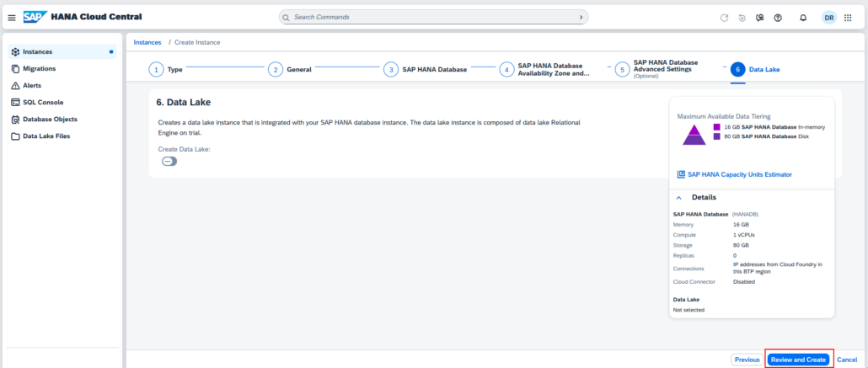The image size is (868, 368).
Task: Open SQL Console in the sidebar
Action: [62, 103]
